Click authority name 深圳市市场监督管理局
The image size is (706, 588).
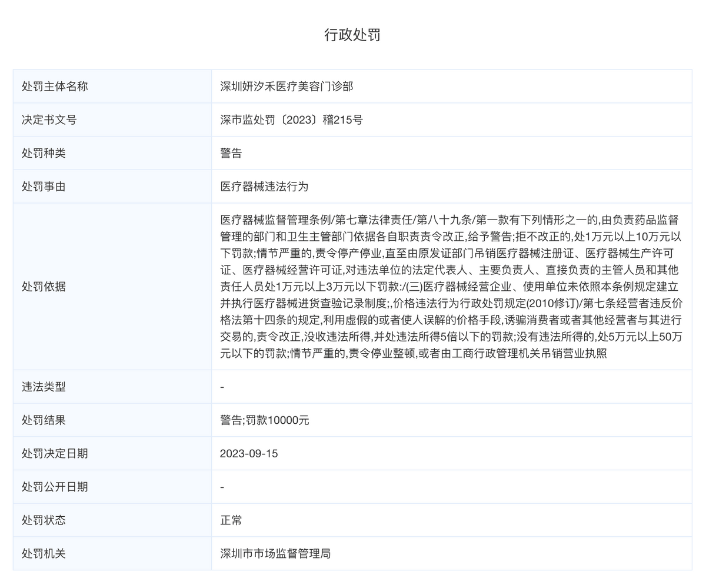pyautogui.click(x=275, y=554)
